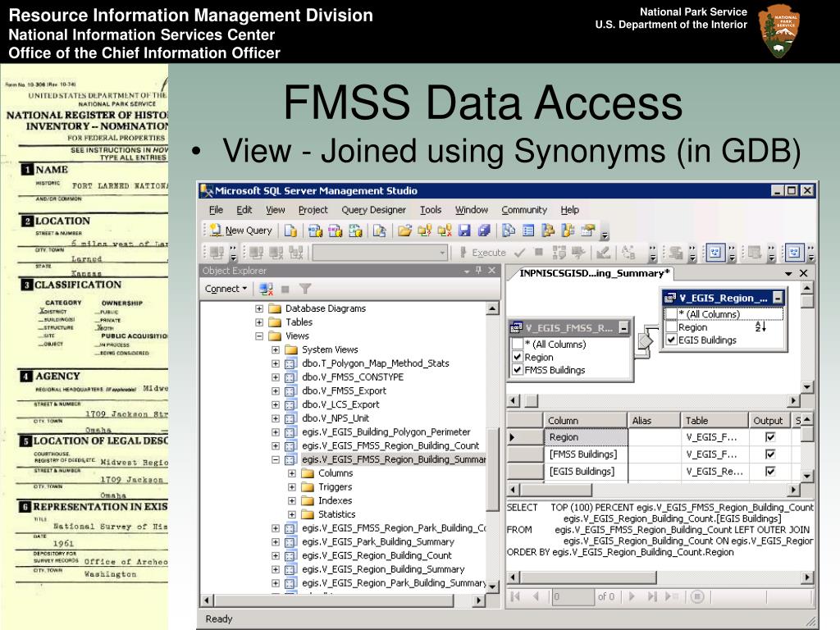
Task: Open the Community menu
Action: [524, 210]
